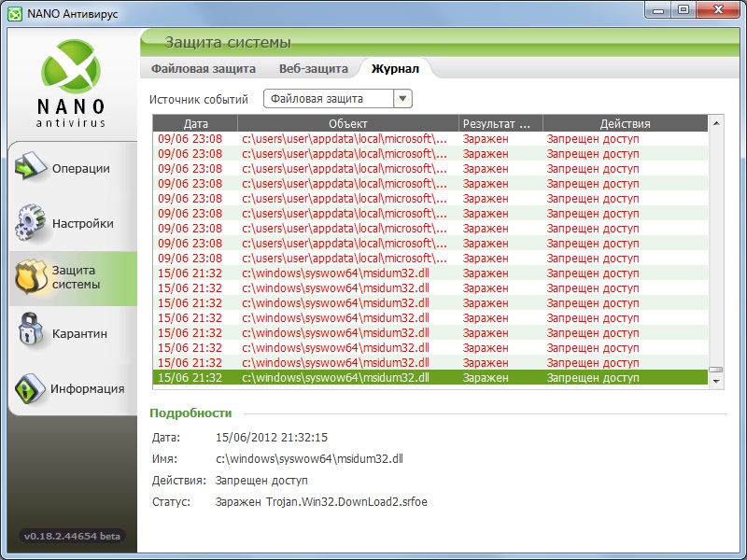Open Settings via the gears icon
Viewport: 747px width, 560px height.
coord(30,224)
